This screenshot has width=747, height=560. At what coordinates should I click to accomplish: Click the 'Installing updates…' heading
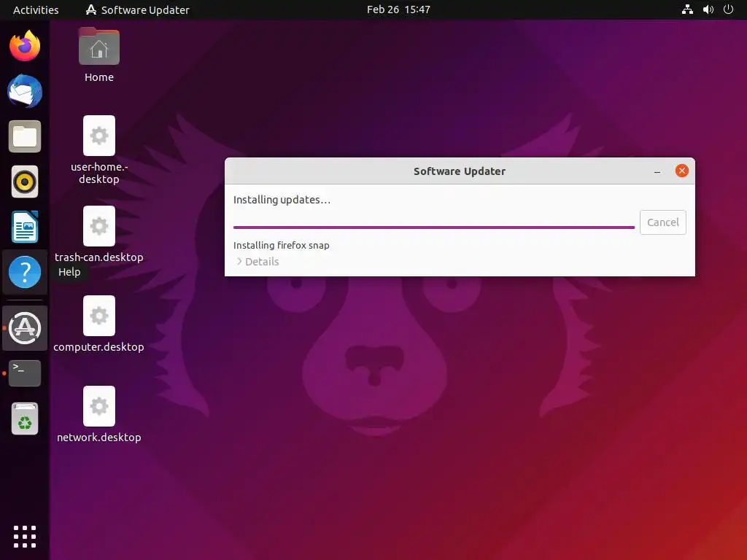pos(282,200)
